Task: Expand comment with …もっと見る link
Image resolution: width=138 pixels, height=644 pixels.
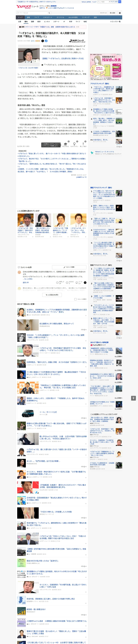Action: click(28, 279)
